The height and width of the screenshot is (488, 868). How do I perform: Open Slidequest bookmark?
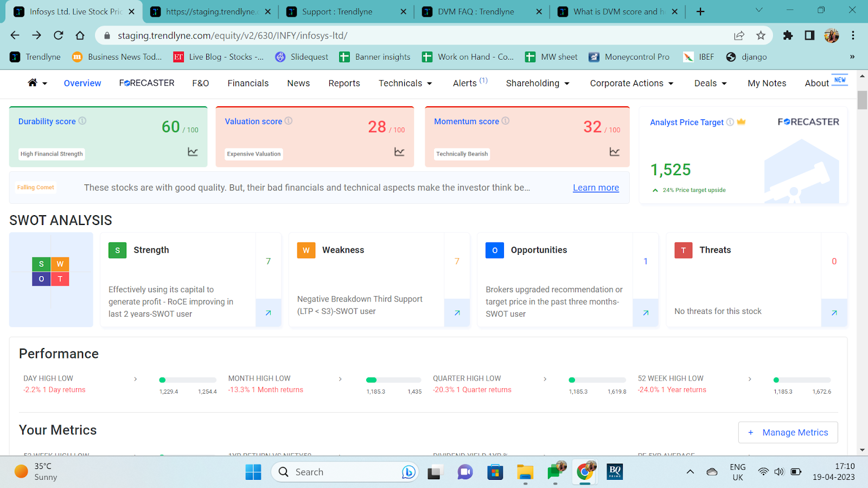click(302, 56)
